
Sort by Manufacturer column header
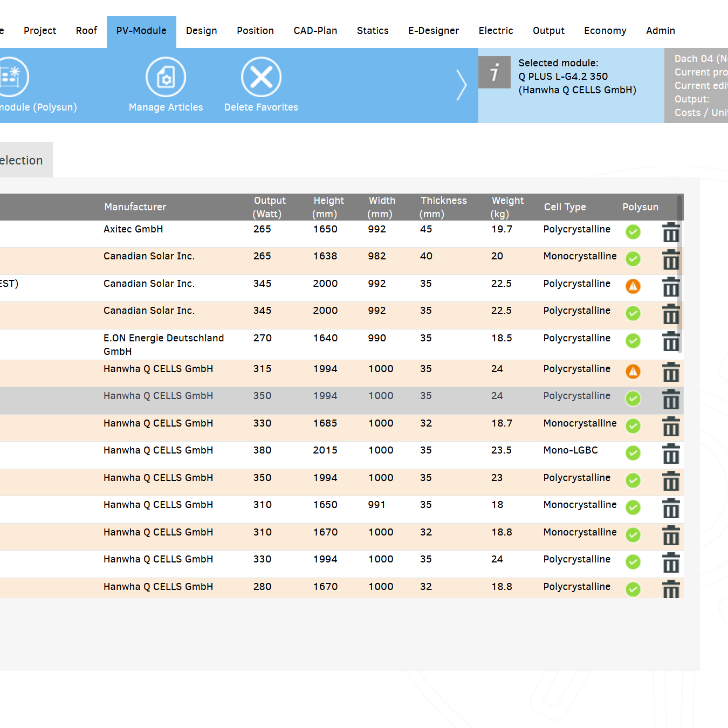point(135,207)
